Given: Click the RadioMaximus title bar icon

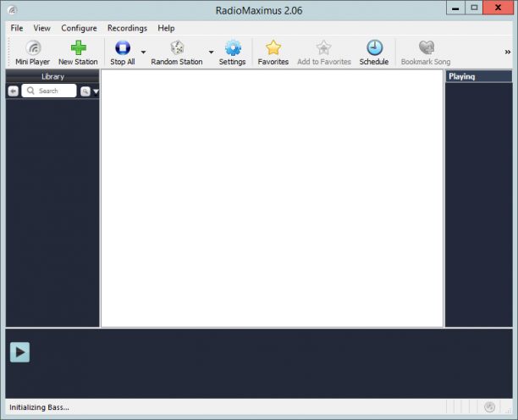Looking at the screenshot, I should (x=12, y=10).
